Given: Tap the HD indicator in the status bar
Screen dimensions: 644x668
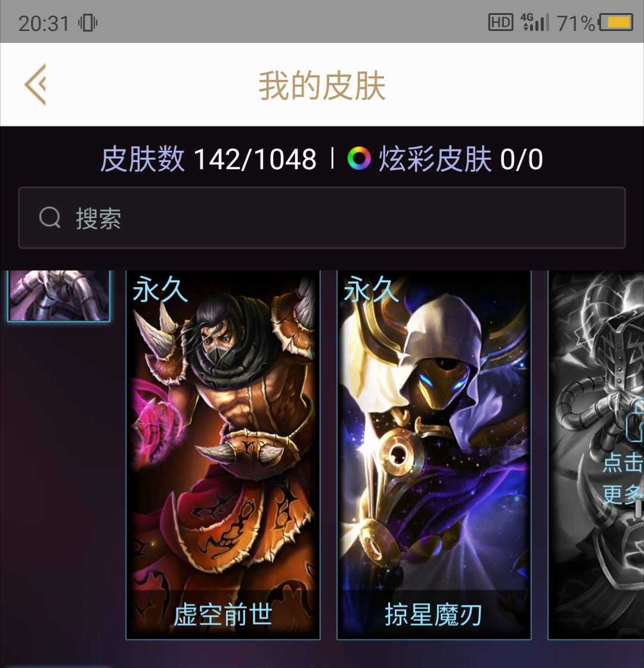Looking at the screenshot, I should coord(500,22).
